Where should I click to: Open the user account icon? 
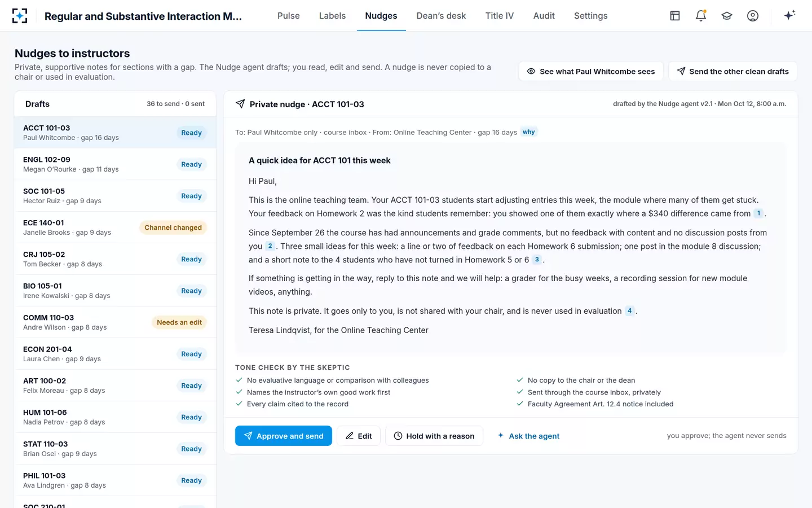coord(753,16)
